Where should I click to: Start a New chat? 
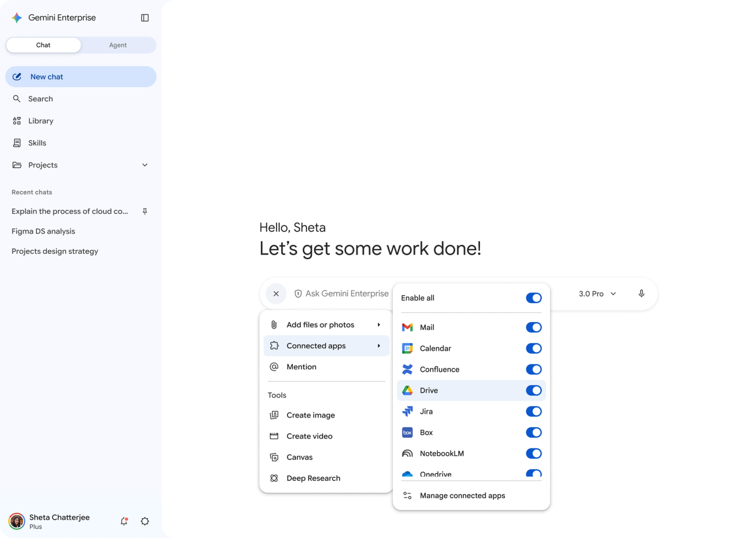tap(81, 77)
